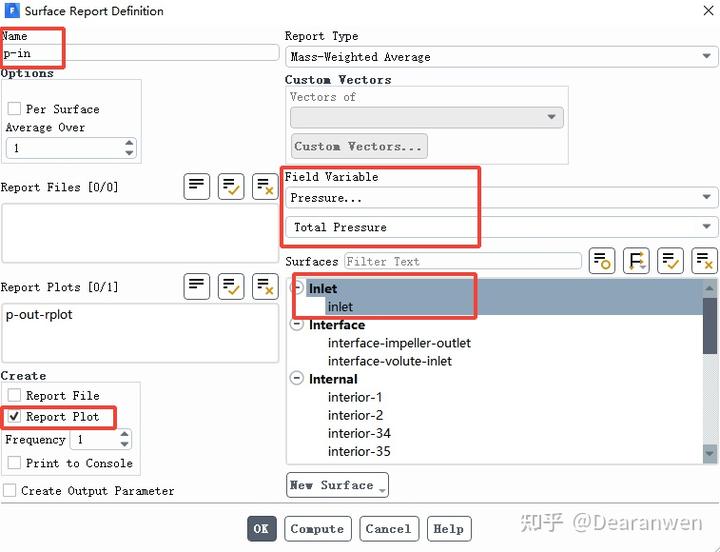Increase the Average Over value
Image resolution: width=720 pixels, height=552 pixels.
(129, 143)
